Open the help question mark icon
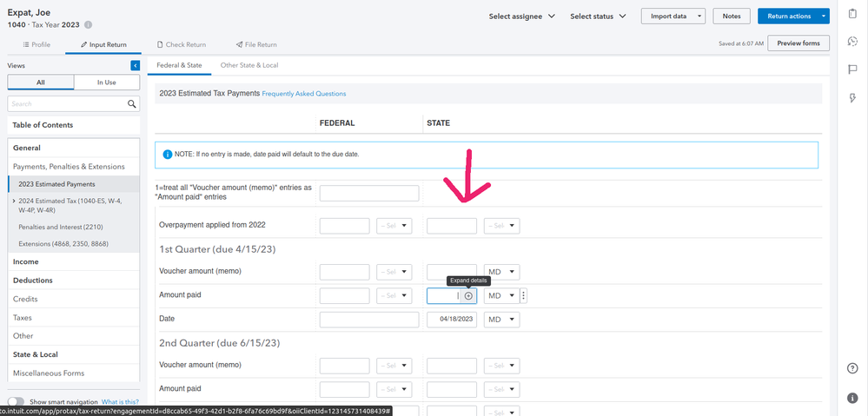 tap(852, 368)
